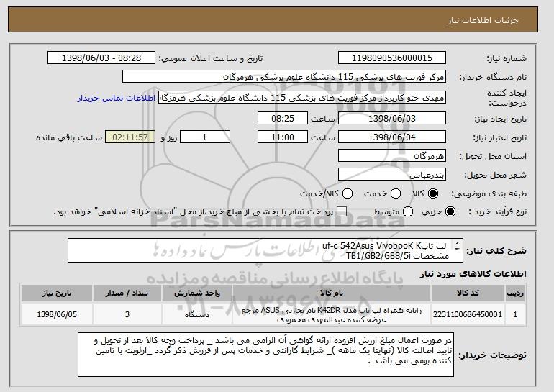Click the need date cell 1398/06/05
554x392 pixels.
click(x=57, y=314)
